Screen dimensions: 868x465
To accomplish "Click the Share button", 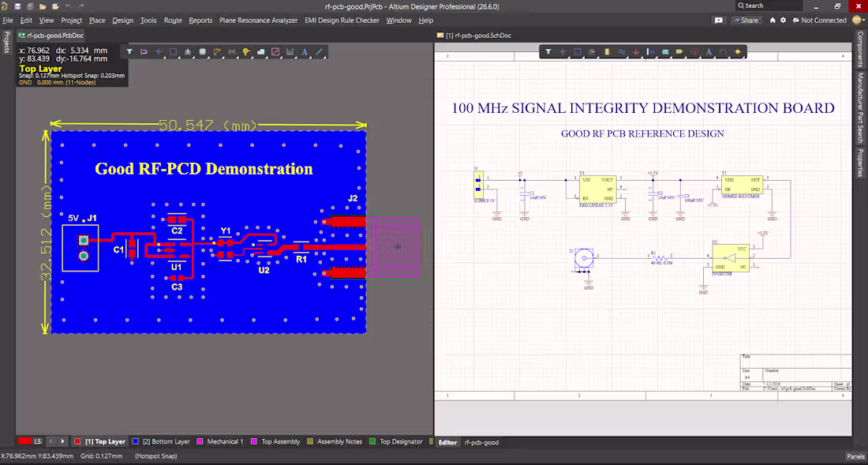I will pyautogui.click(x=745, y=20).
